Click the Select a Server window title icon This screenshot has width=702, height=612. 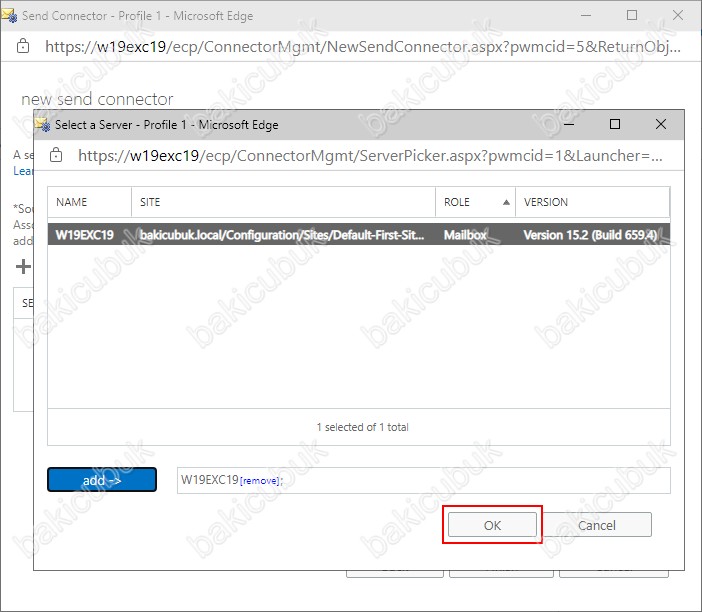click(42, 125)
